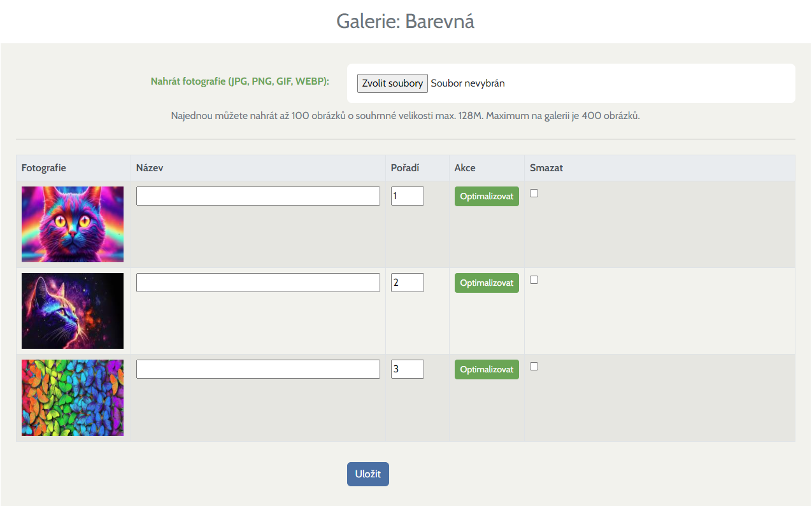
Task: Focus the Název field for the butterflies photo
Action: [258, 369]
